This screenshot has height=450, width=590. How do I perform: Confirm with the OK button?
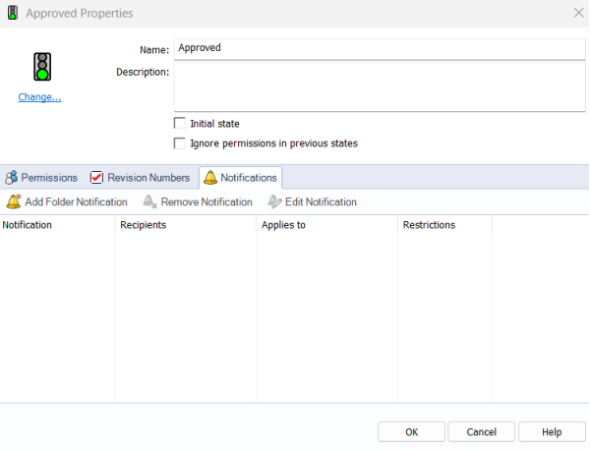point(411,432)
